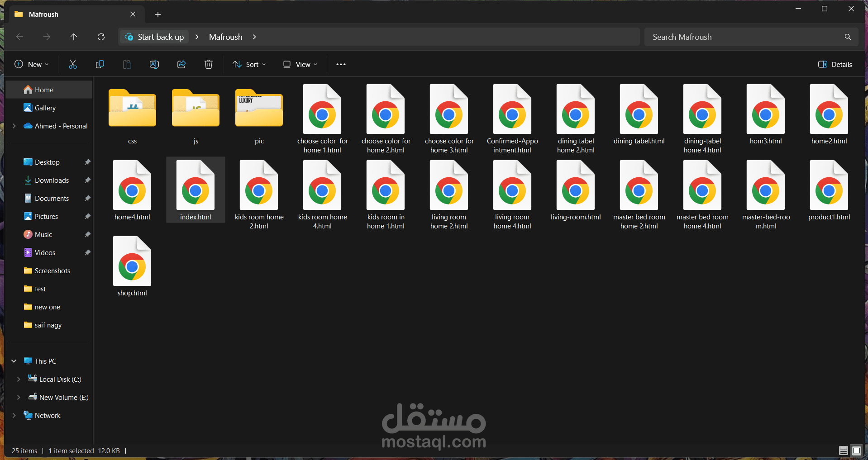Viewport: 868px width, 460px height.
Task: Open the New dropdown menu
Action: coord(32,64)
